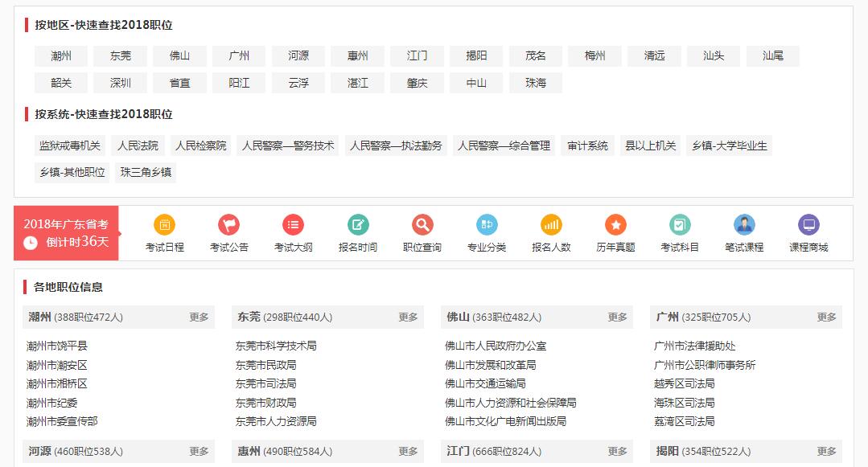
Task: Open the 考试日程 calendar icon
Action: click(164, 224)
